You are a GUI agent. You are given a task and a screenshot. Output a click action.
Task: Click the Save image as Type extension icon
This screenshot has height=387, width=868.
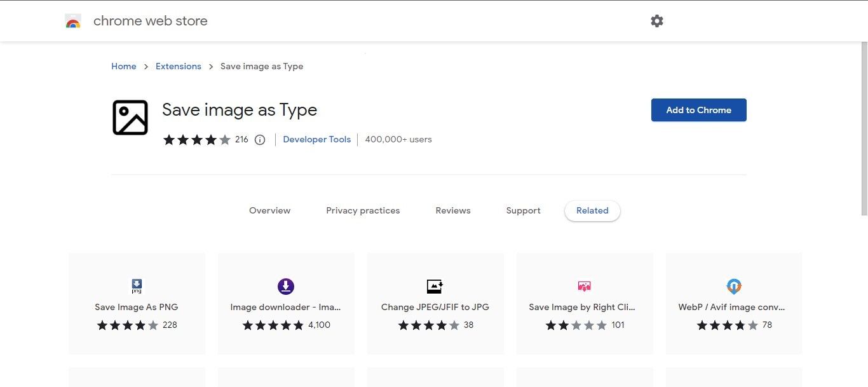(130, 118)
